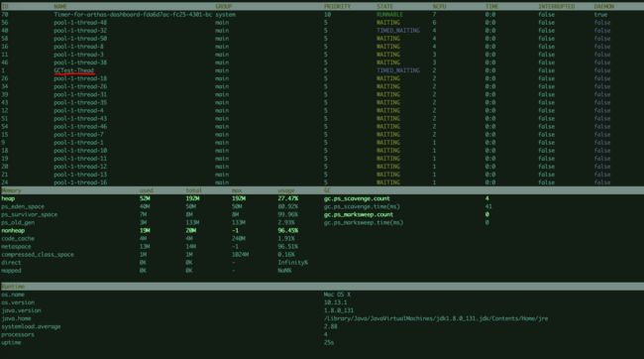Click the DAEMON column header

pyautogui.click(x=603, y=7)
